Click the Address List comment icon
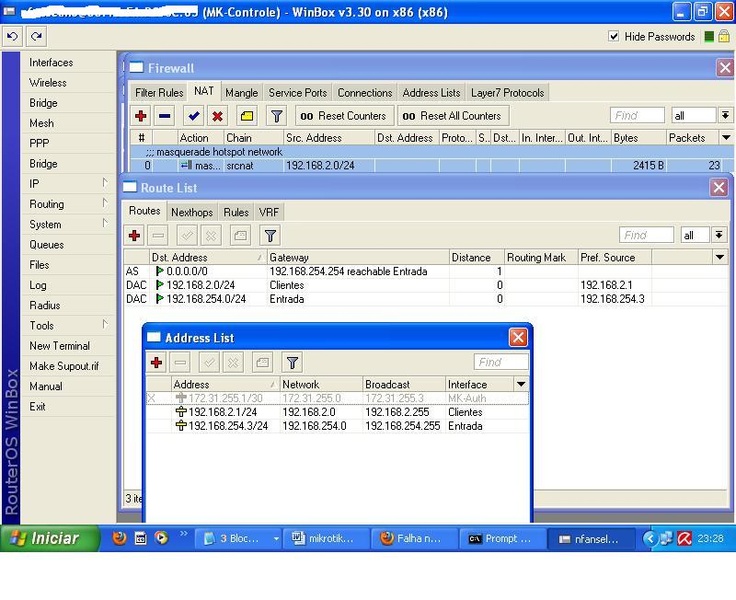 [x=262, y=362]
